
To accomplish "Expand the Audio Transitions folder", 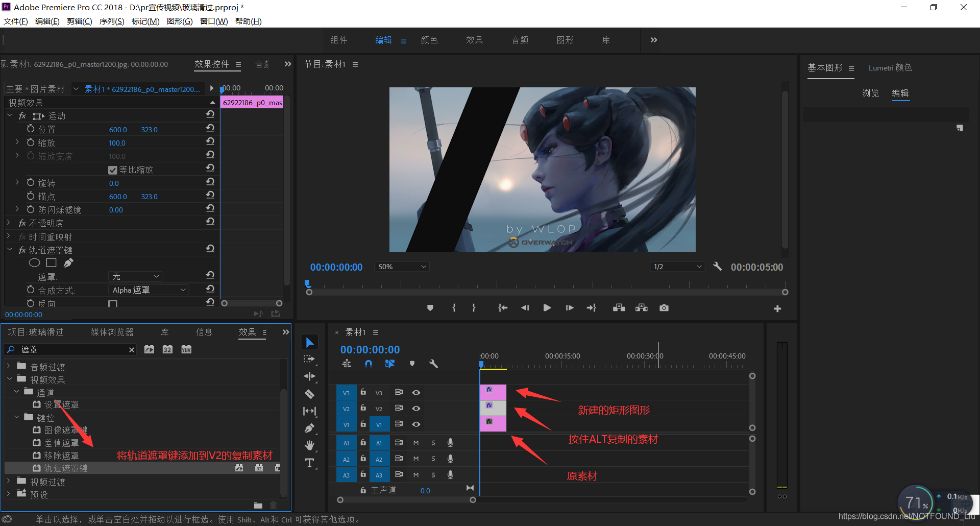I will tap(9, 366).
